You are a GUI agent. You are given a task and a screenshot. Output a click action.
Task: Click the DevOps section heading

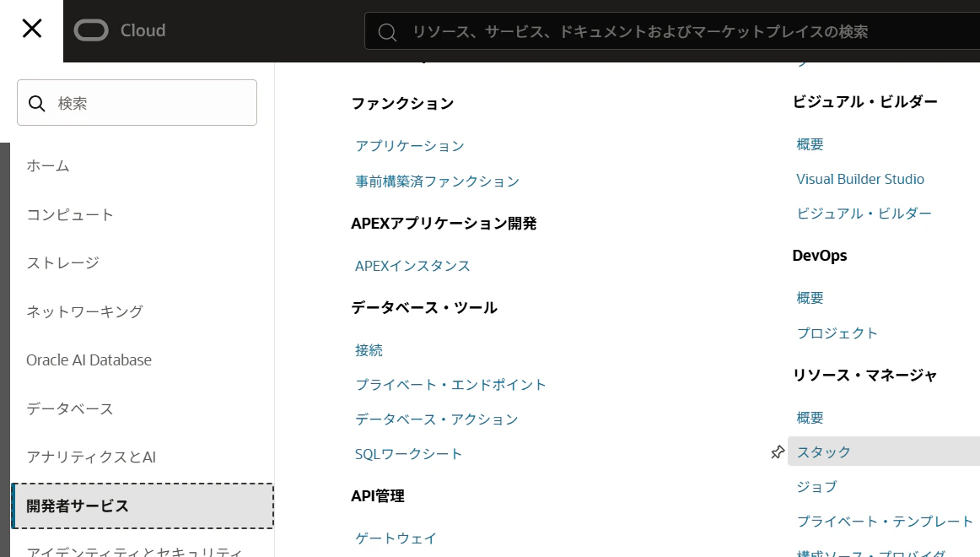(820, 255)
